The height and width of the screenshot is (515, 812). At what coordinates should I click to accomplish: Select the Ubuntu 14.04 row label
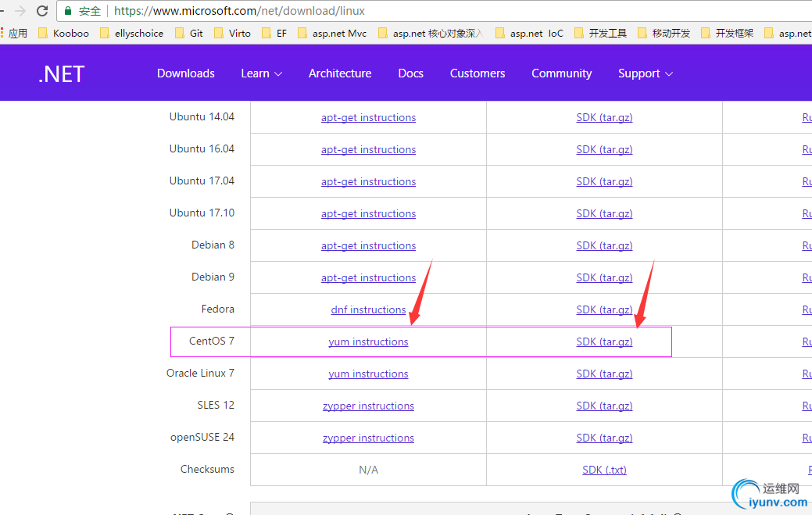tap(202, 117)
